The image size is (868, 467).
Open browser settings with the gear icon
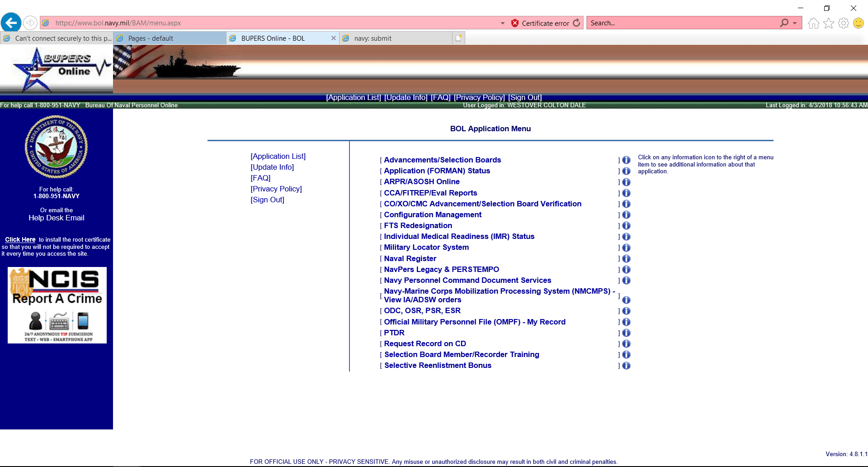(844, 23)
